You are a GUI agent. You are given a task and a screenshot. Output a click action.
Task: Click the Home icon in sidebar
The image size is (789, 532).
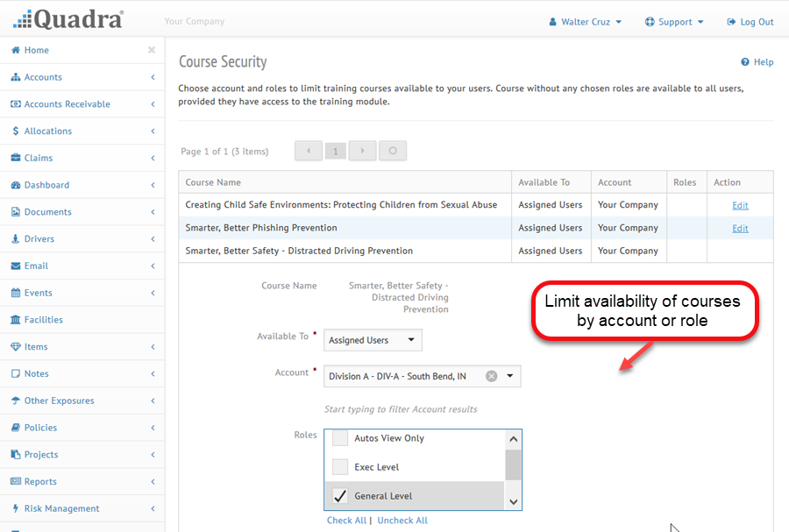(16, 51)
